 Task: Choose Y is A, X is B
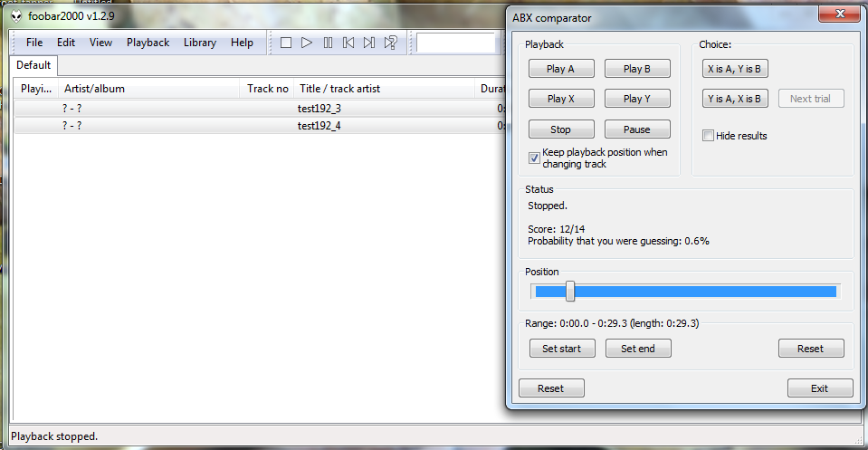(x=735, y=99)
